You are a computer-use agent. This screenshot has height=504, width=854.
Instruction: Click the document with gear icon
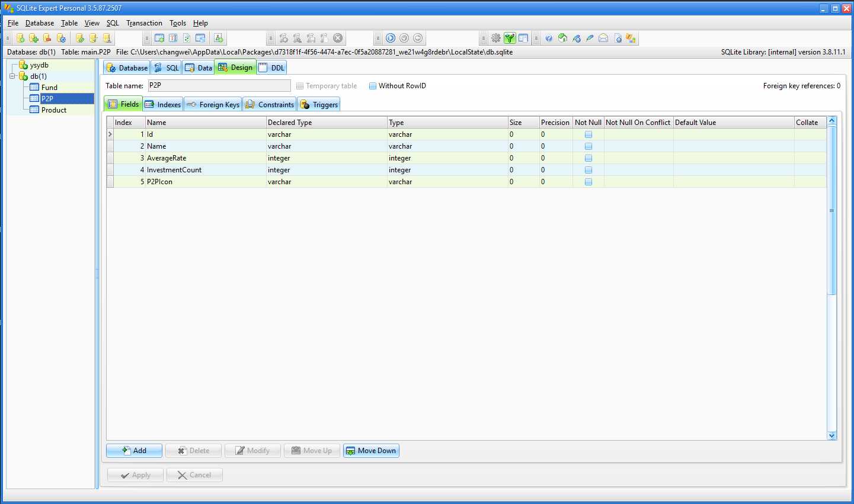[x=618, y=38]
